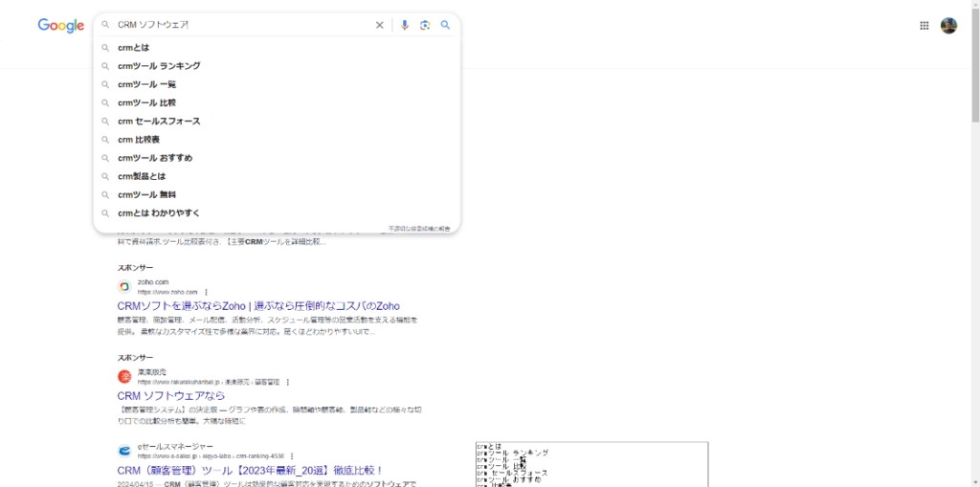The width and height of the screenshot is (980, 487).
Task: Open the zoho.com URL
Action: [167, 292]
